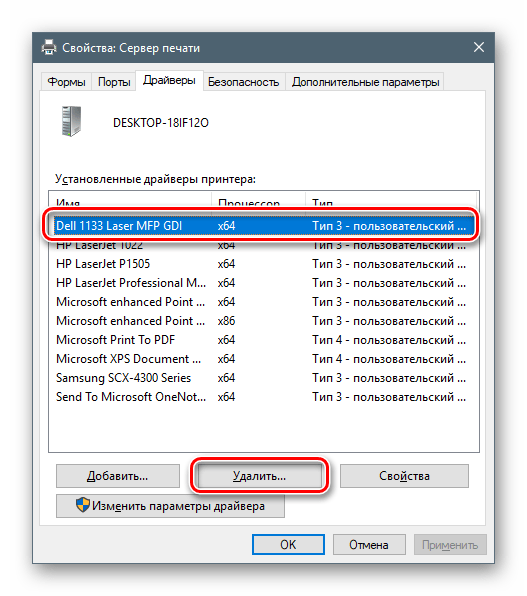Click the Удалить... button
Viewport: 527px width, 596px height.
click(259, 476)
